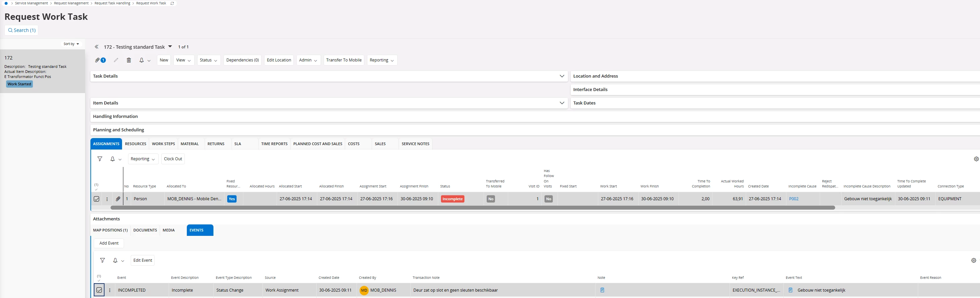This screenshot has width=980, height=298.
Task: Expand the Item Details section chevron
Action: pyautogui.click(x=562, y=103)
